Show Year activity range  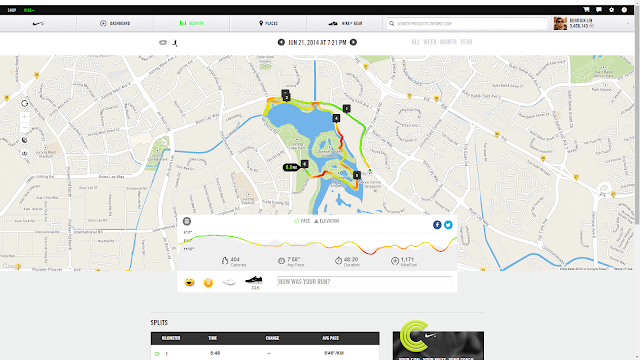[x=466, y=42]
